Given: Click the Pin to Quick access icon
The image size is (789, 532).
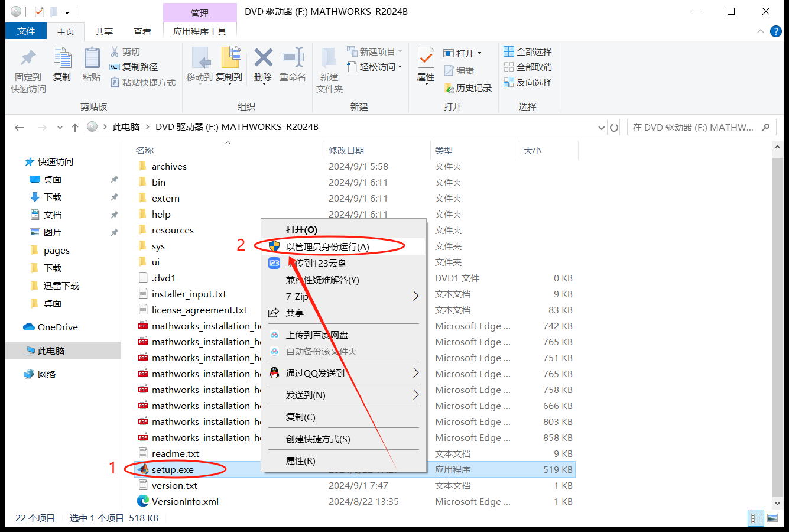Looking at the screenshot, I should click(28, 58).
